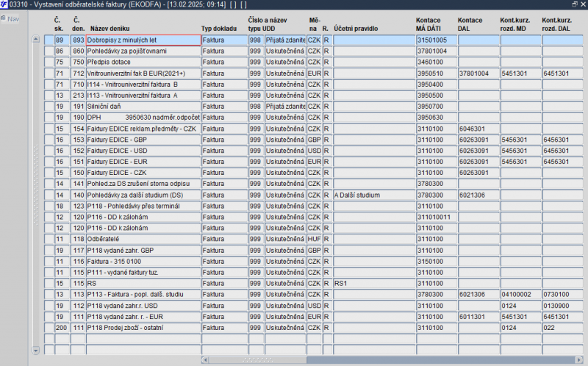The height and width of the screenshot is (366, 588).
Task: Click the Odběratelé journal name
Action: coord(143,239)
